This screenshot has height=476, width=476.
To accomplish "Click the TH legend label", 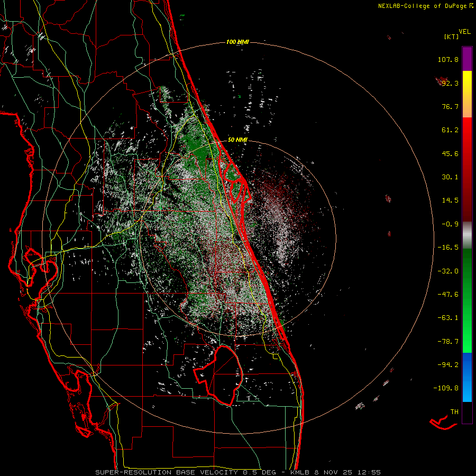I will click(454, 412).
